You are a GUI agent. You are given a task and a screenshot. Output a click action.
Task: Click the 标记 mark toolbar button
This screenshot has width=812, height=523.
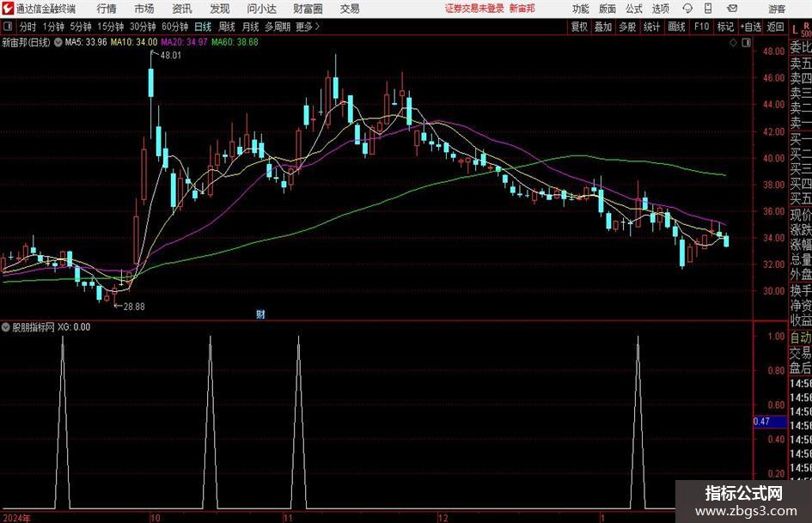(x=725, y=27)
